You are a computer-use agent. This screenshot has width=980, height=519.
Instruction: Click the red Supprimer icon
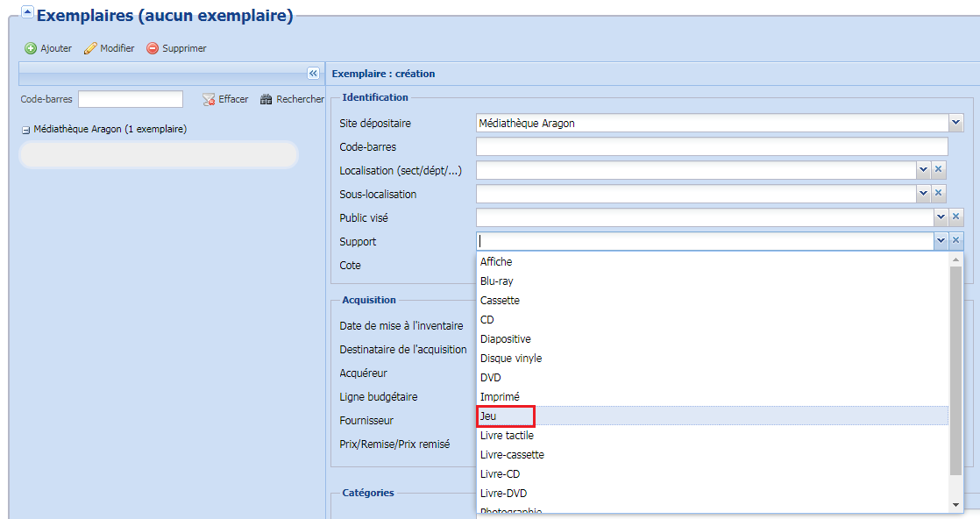pyautogui.click(x=153, y=49)
